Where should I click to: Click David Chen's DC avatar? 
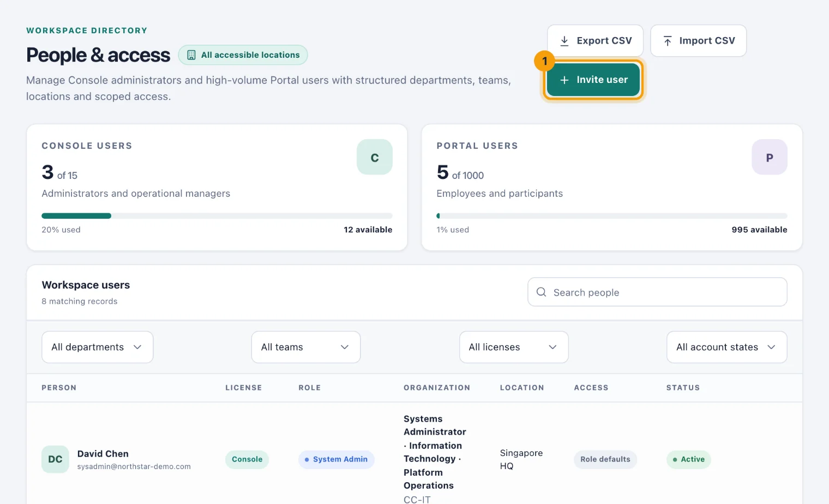(x=55, y=459)
